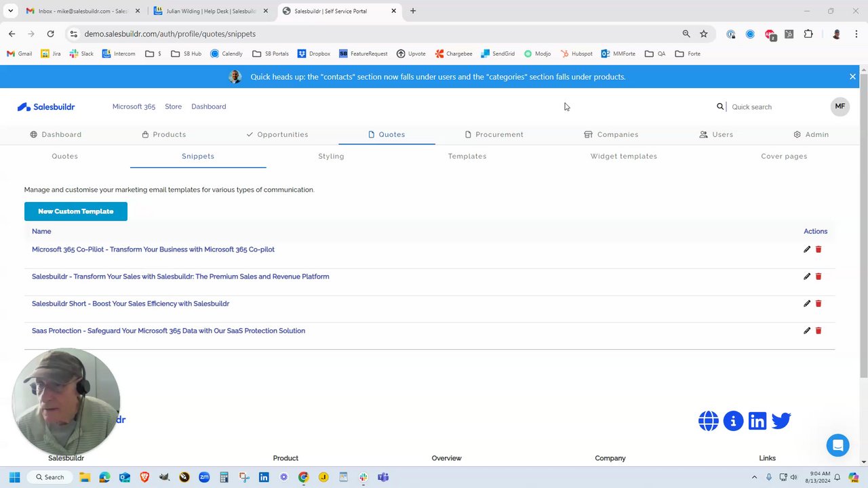
Task: Open the Saas Protection snippet link
Action: tap(168, 331)
